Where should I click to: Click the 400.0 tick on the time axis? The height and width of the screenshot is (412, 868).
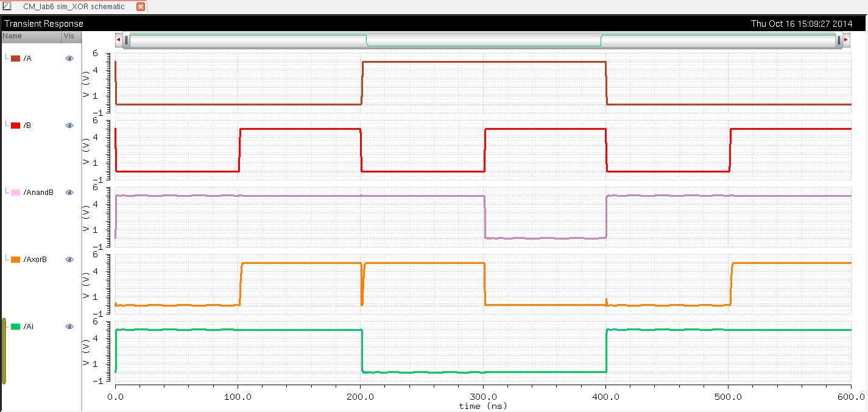pos(605,396)
